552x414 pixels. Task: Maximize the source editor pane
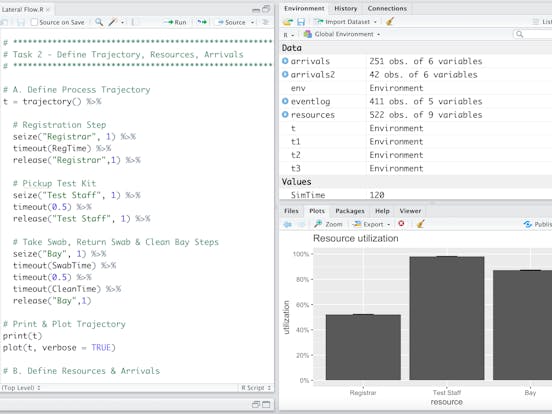[x=266, y=9]
